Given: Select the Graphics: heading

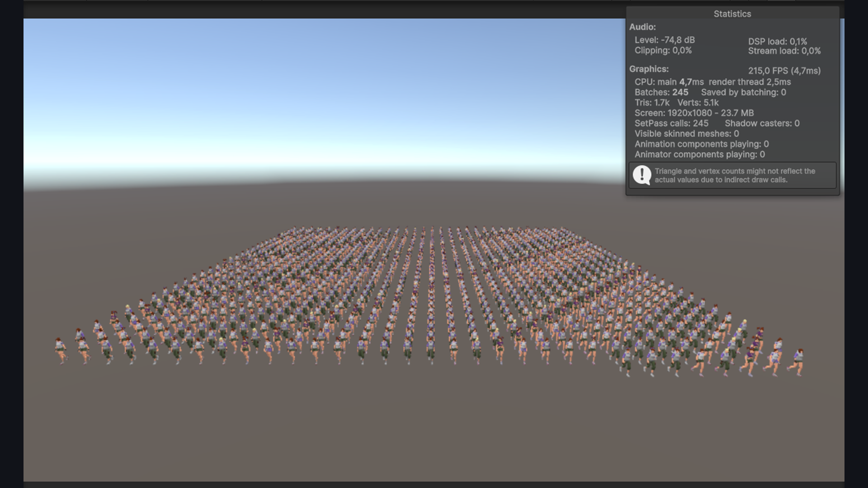Looking at the screenshot, I should [649, 69].
